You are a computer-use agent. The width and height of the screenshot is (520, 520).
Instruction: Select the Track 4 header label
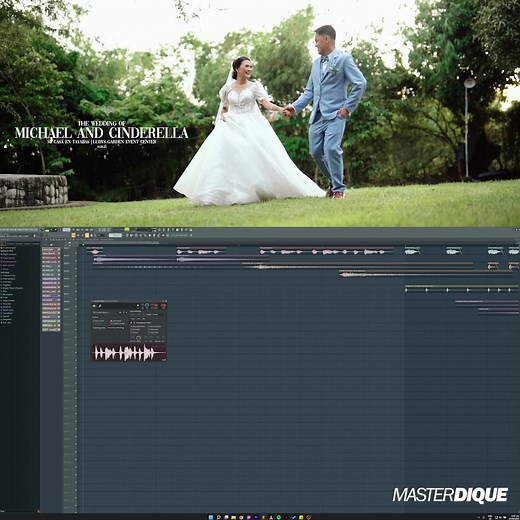[66, 271]
